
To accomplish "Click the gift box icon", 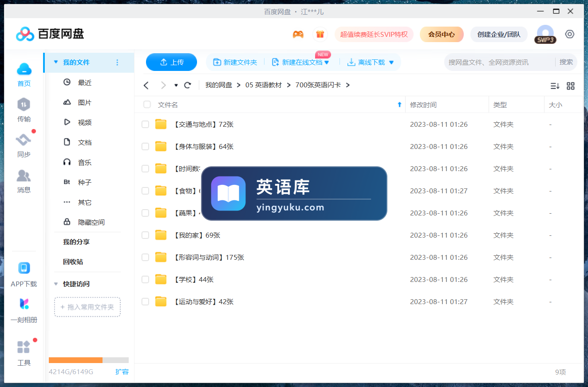I will click(x=320, y=34).
